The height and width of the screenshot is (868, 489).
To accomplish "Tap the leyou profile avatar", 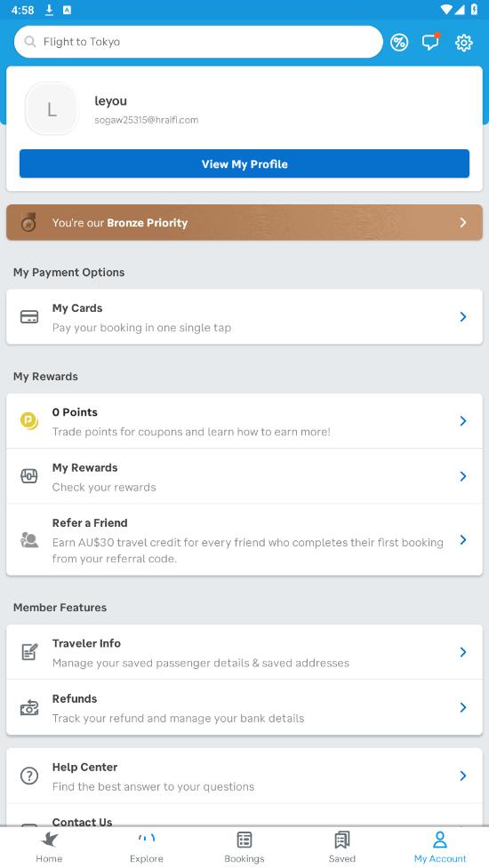I will tap(52, 109).
